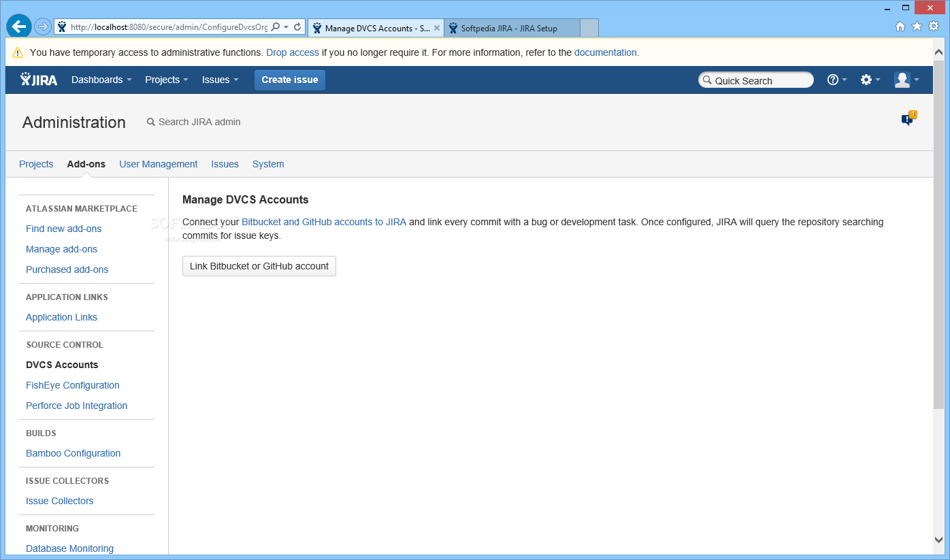950x560 pixels.
Task: Click the refresh icon in address bar
Action: coord(297,27)
